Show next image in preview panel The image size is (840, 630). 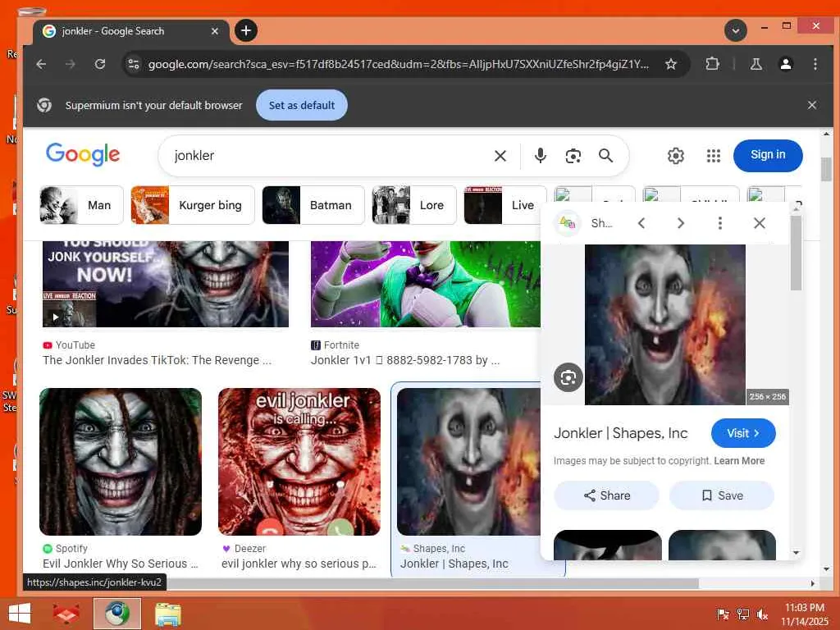pyautogui.click(x=680, y=223)
